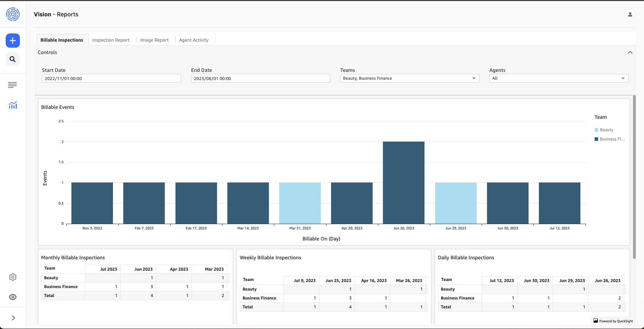
Task: Open the search magnifier in sidebar
Action: coord(13,59)
